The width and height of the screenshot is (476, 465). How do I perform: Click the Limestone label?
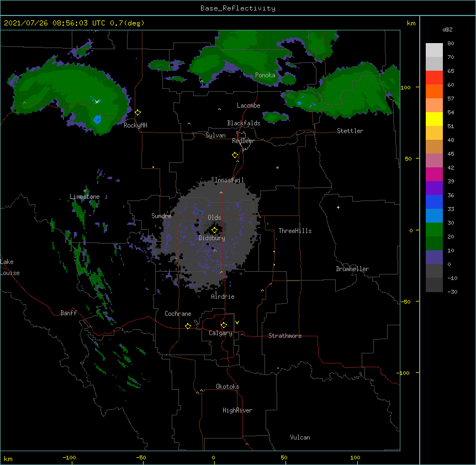click(84, 197)
